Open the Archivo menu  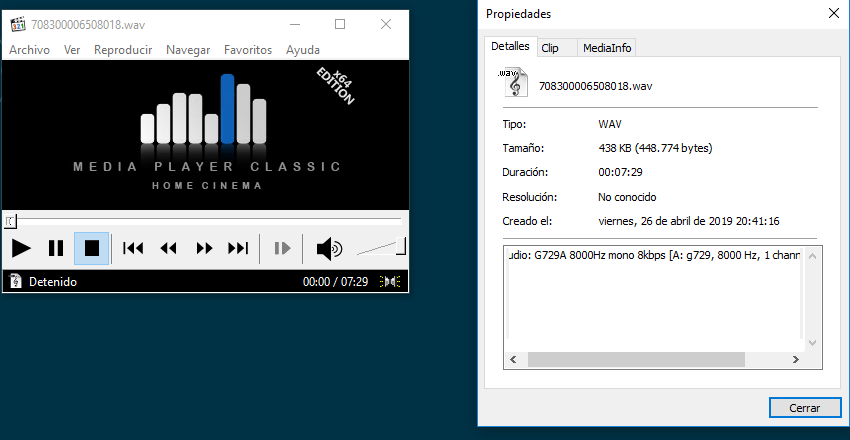tap(29, 50)
